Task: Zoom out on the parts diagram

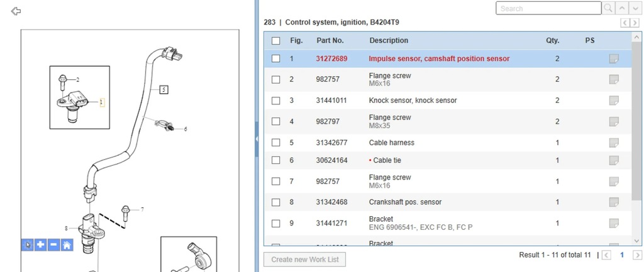Action: tap(53, 245)
